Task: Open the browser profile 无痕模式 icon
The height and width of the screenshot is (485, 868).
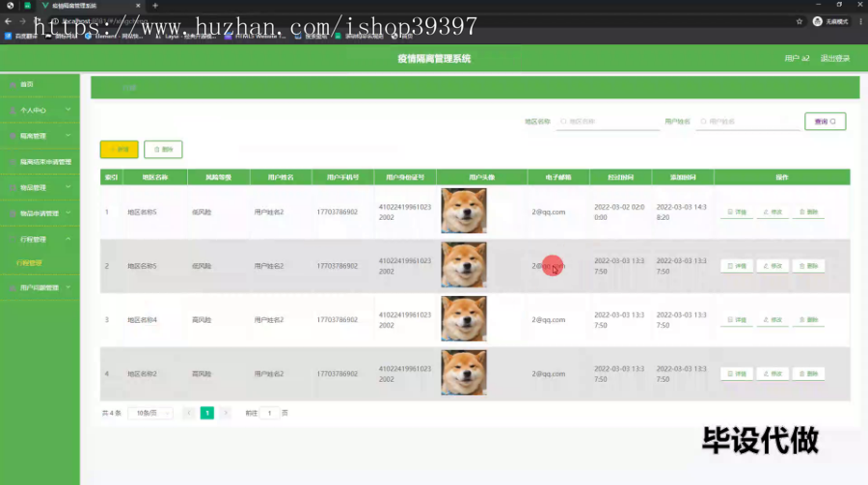Action: [830, 21]
